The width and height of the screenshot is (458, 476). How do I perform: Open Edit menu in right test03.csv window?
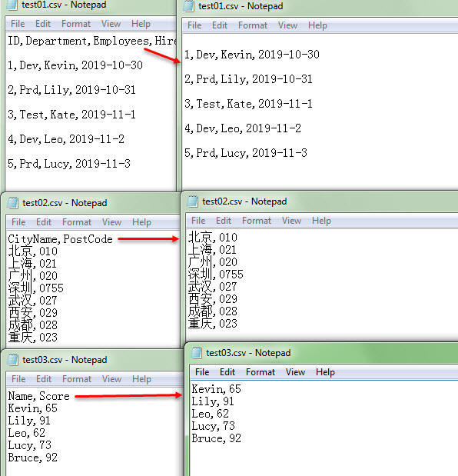pos(227,372)
